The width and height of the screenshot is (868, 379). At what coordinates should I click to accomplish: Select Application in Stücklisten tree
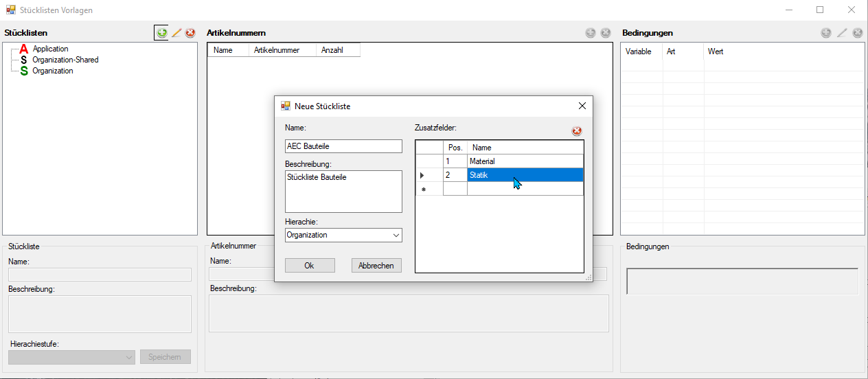coord(50,49)
